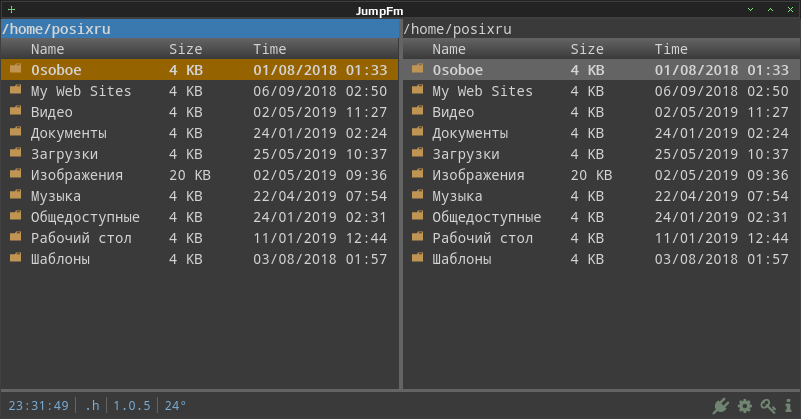This screenshot has width=801, height=419.
Task: Click the 24° weather status item
Action: click(x=175, y=406)
